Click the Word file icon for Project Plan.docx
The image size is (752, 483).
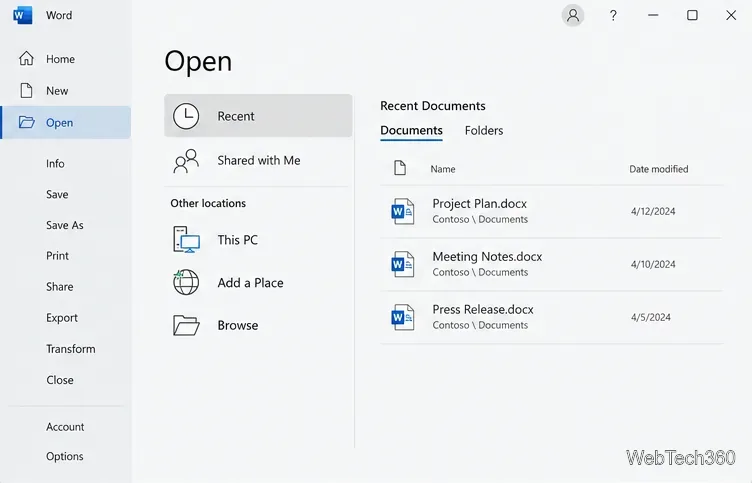(403, 211)
